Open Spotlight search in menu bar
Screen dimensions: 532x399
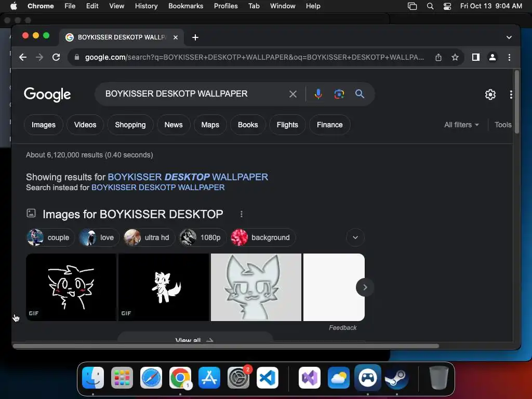[430, 6]
